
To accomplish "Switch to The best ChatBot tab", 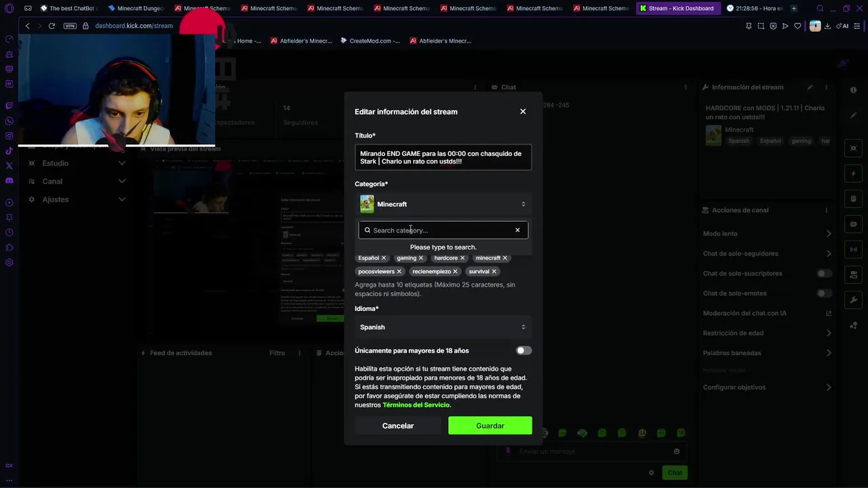I will pos(68,8).
